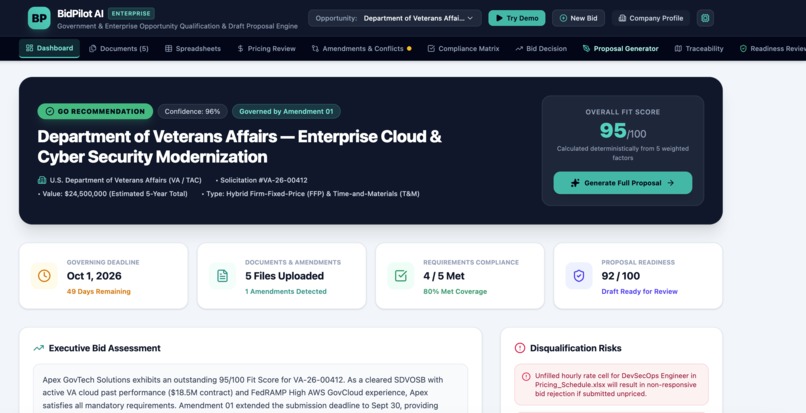The height and width of the screenshot is (413, 806).
Task: Click the Pricing Review dollar icon
Action: pyautogui.click(x=241, y=48)
